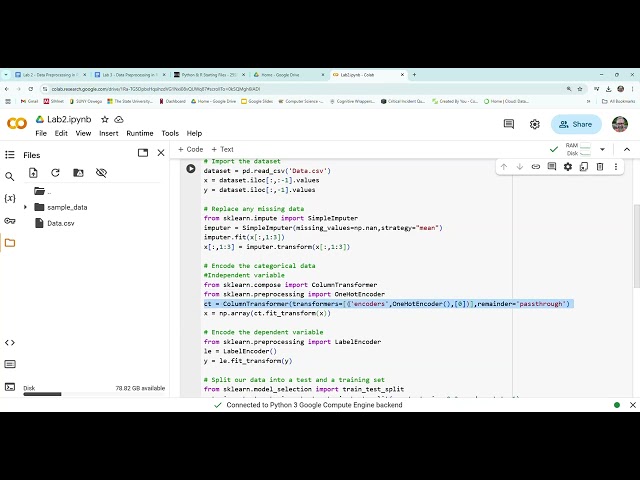Open the terminal panel icon
The width and height of the screenshot is (640, 480).
pyautogui.click(x=10, y=387)
